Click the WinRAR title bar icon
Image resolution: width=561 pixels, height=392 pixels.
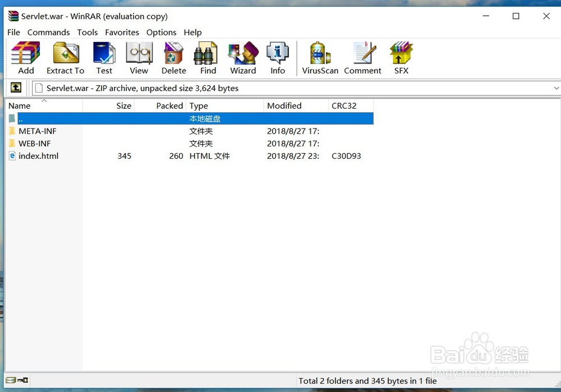[13, 16]
